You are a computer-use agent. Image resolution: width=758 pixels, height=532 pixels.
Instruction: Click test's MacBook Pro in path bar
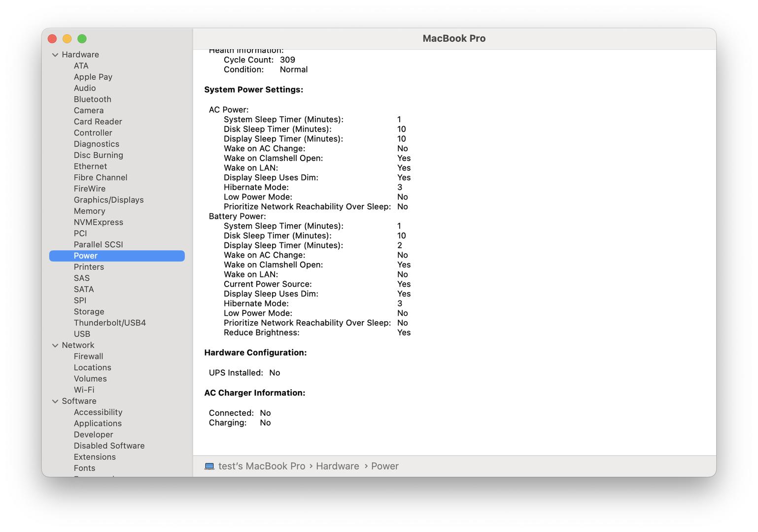pos(262,466)
